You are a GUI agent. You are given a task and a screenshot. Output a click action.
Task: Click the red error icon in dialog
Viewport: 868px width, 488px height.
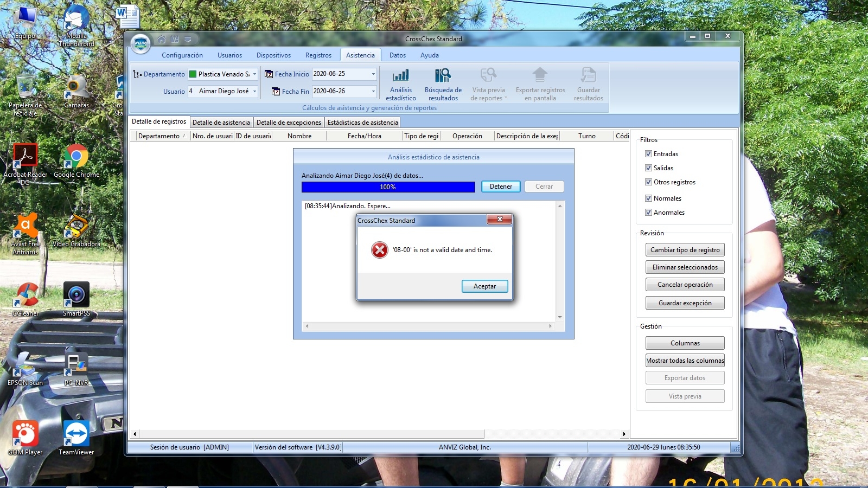380,250
